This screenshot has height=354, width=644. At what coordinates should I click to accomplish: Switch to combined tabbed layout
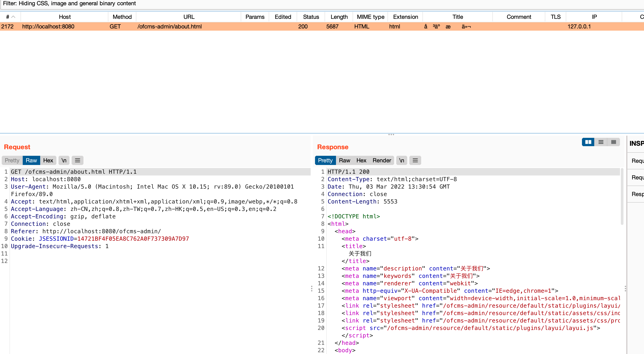tap(613, 142)
